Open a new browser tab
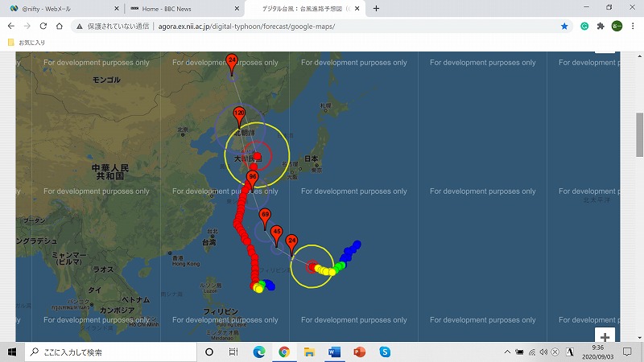The width and height of the screenshot is (644, 362). coord(376,8)
